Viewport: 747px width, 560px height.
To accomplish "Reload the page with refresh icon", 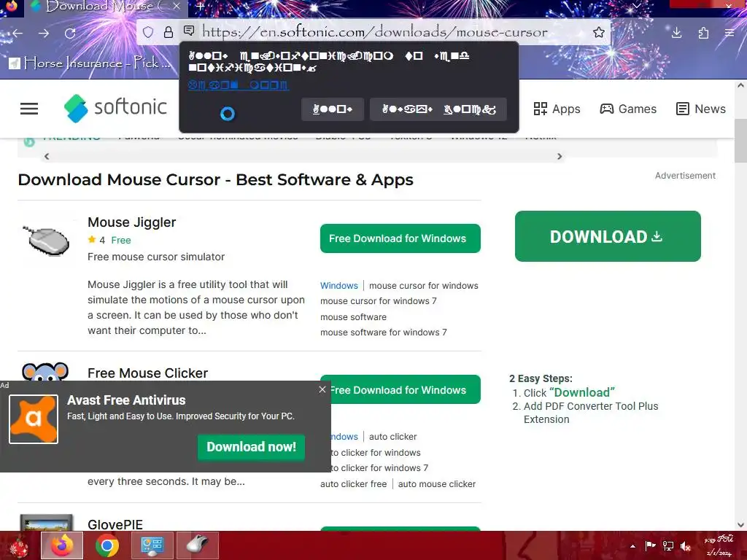I will coord(70,33).
